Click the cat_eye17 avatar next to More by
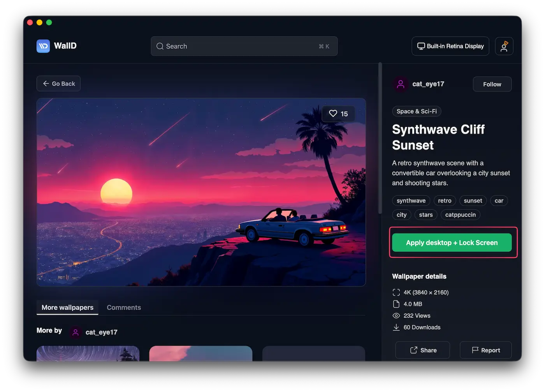This screenshot has height=392, width=545. point(76,332)
